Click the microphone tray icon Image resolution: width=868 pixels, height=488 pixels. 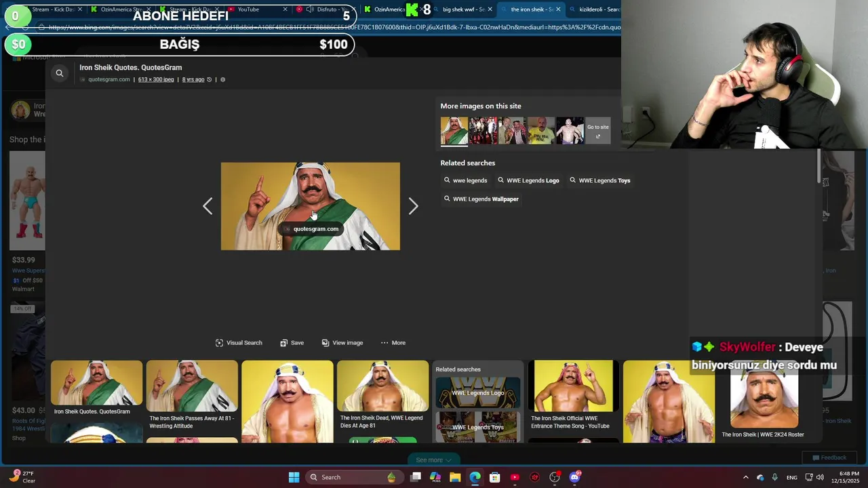pos(774,477)
